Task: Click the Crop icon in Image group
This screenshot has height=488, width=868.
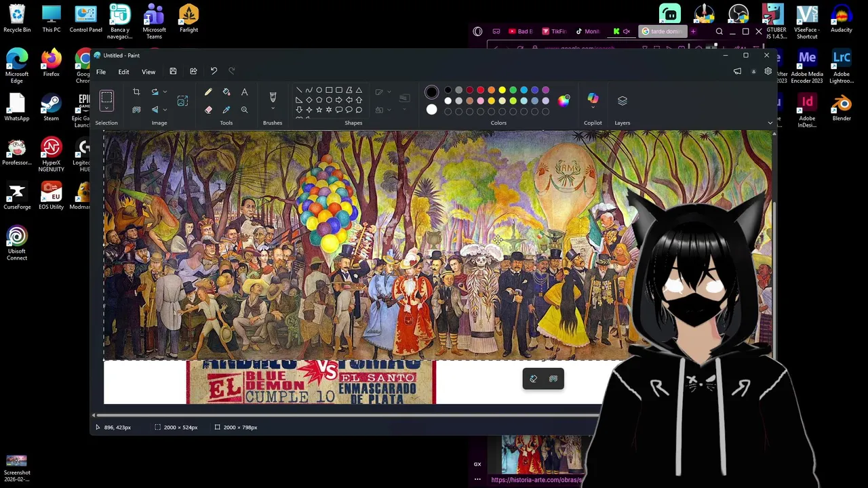Action: pyautogui.click(x=136, y=92)
